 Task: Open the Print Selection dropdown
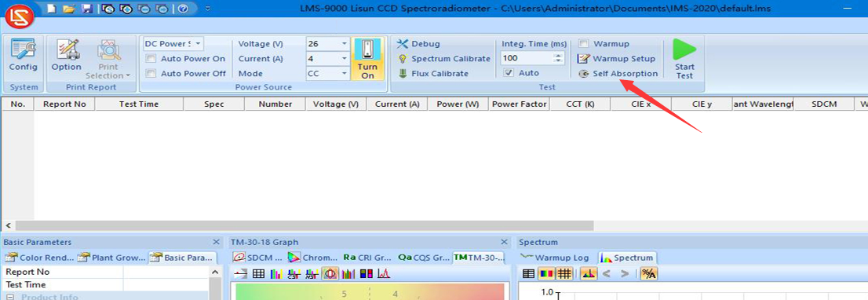pos(108,60)
